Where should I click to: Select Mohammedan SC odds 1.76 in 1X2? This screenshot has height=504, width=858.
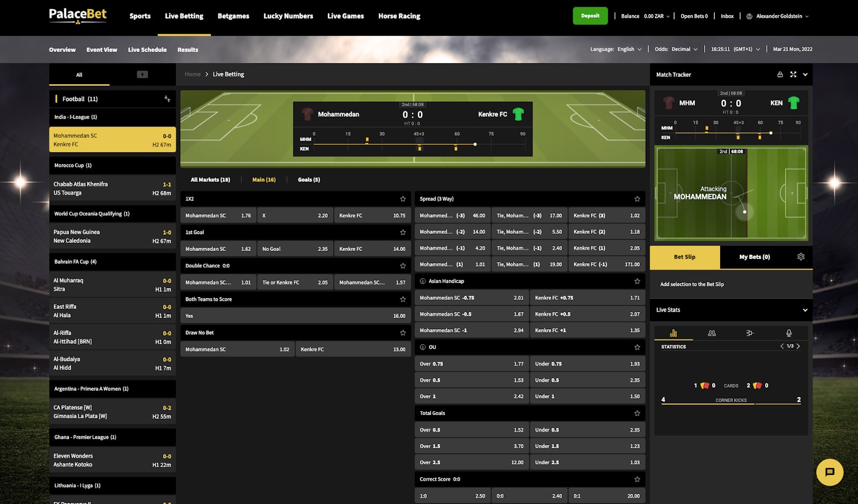(x=218, y=215)
